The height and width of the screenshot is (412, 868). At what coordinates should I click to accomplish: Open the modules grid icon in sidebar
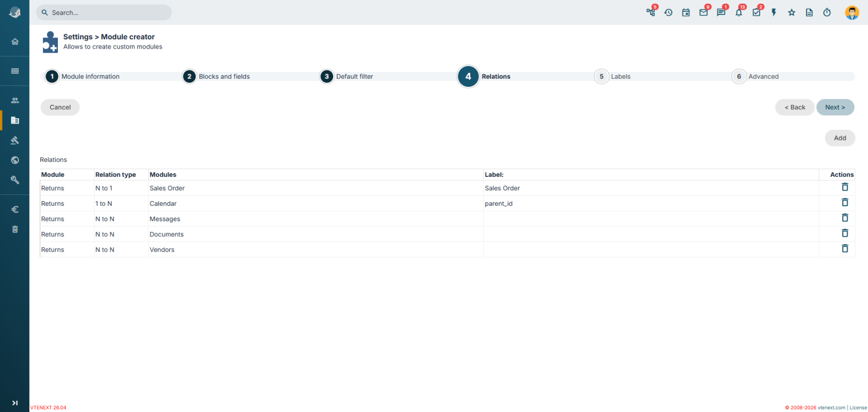tap(15, 71)
